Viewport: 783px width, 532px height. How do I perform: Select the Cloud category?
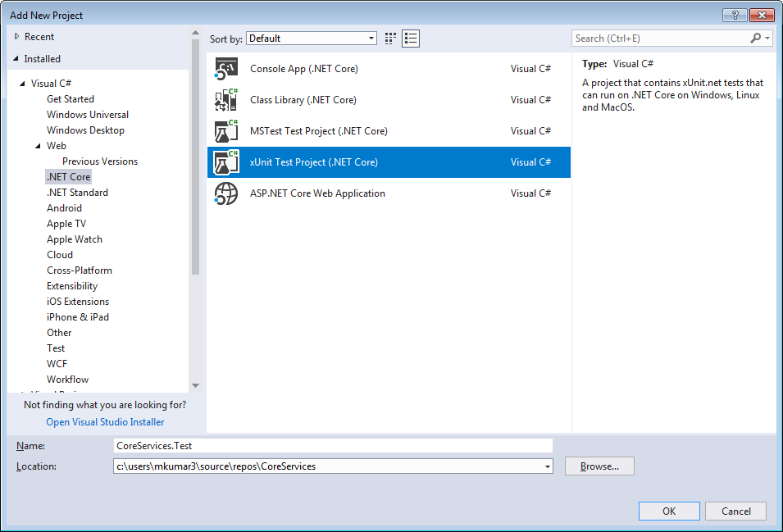tap(60, 254)
